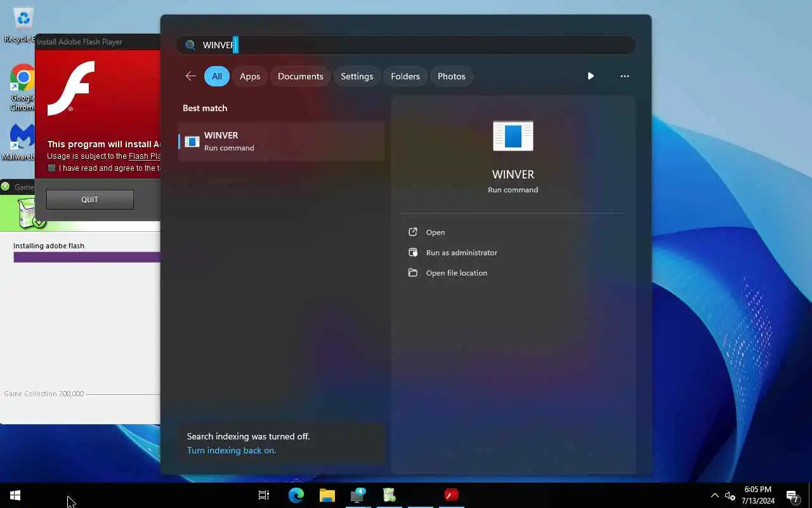This screenshot has width=812, height=508.
Task: Click the computer monitor taskbar icon
Action: 358,495
